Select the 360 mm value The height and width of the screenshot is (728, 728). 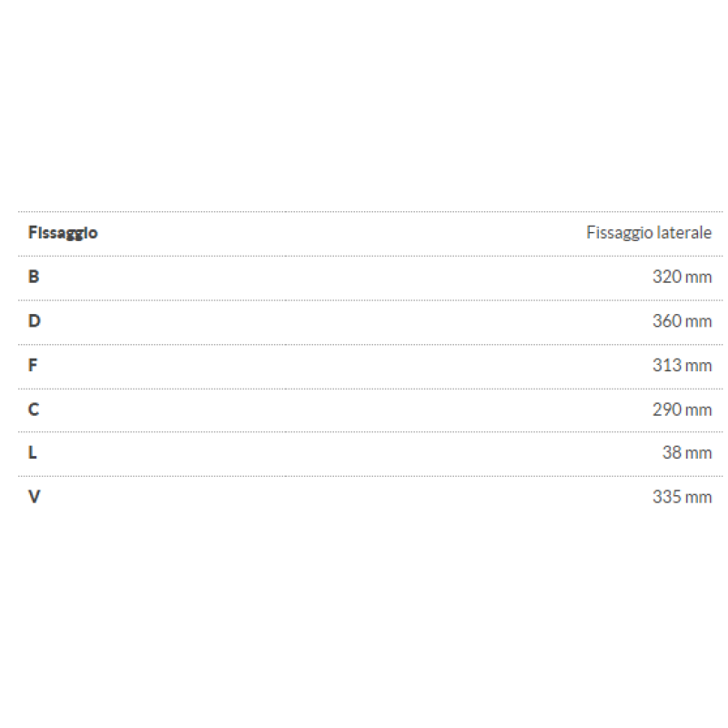pos(682,321)
